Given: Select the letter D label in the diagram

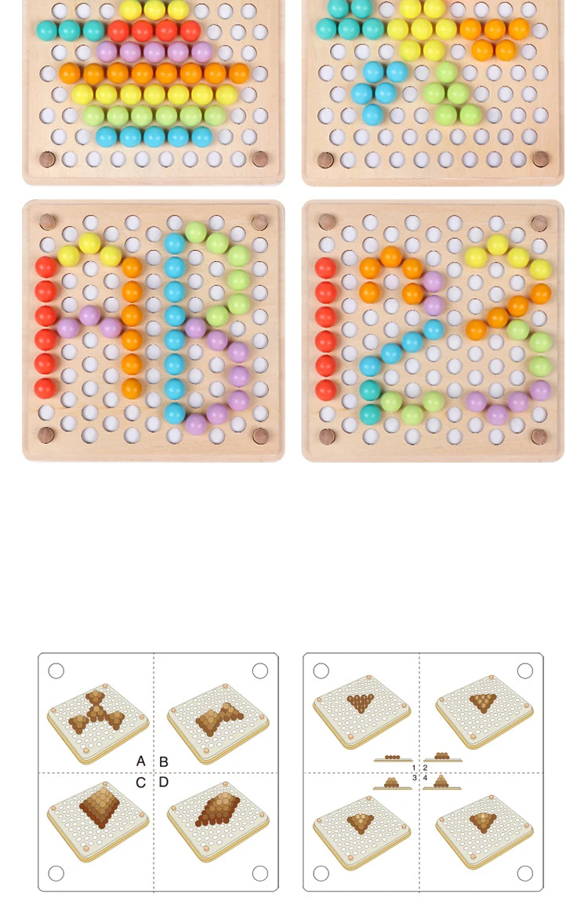Looking at the screenshot, I should pyautogui.click(x=163, y=783).
